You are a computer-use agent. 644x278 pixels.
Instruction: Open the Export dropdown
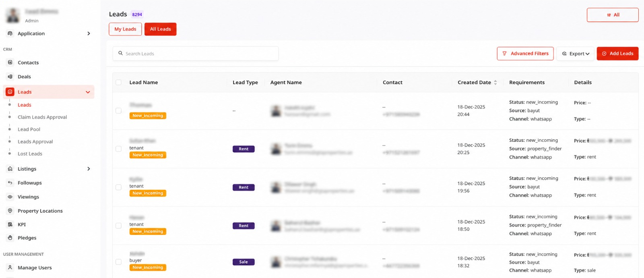click(x=575, y=54)
